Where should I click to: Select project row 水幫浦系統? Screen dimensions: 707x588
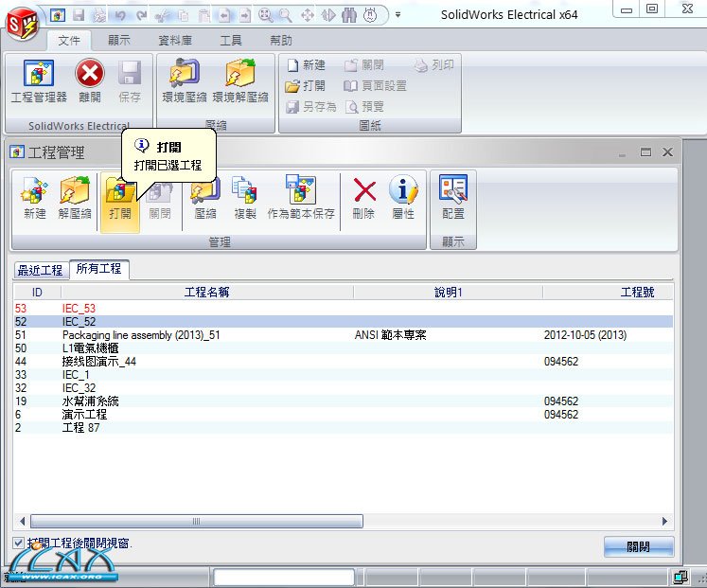(344, 401)
